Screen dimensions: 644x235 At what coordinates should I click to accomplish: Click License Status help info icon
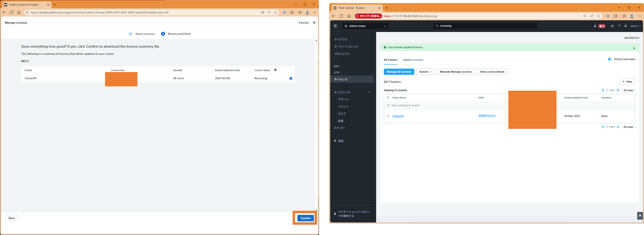[275, 70]
